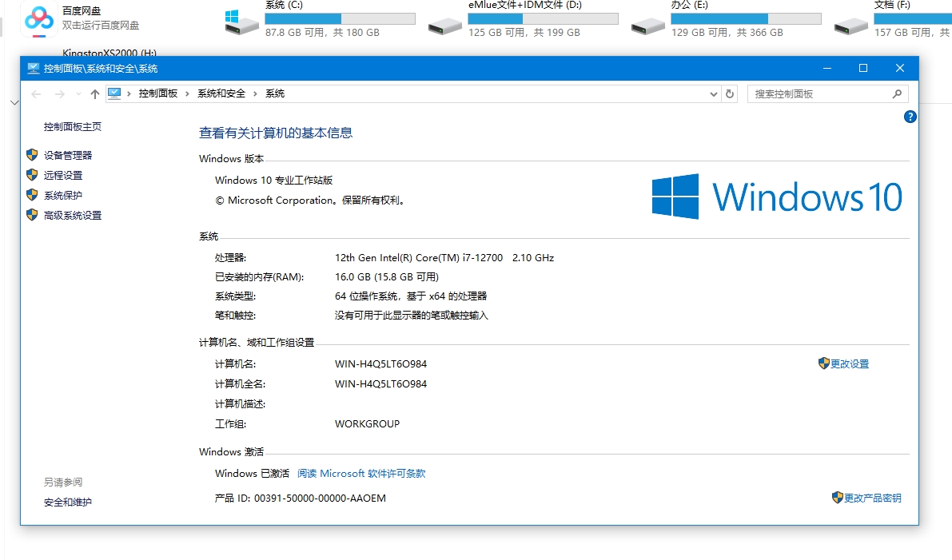Viewport: 952px width, 560px height.
Task: Collapse the group chevron in Explorer window
Action: (14, 103)
